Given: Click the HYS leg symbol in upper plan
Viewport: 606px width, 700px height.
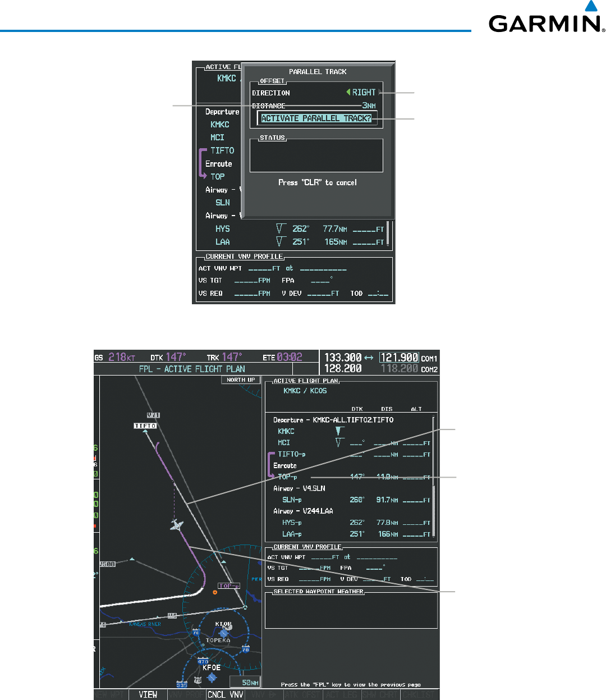Looking at the screenshot, I should (281, 228).
